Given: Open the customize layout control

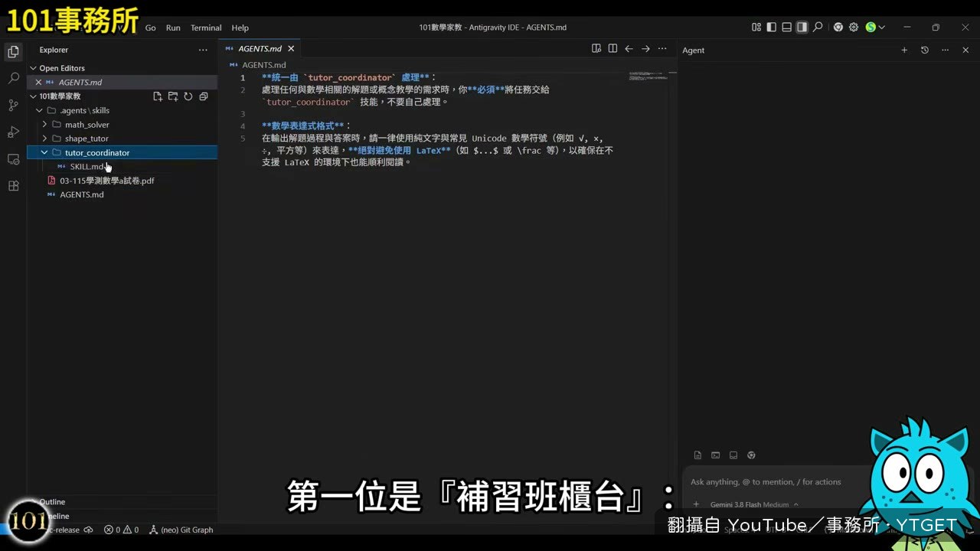Looking at the screenshot, I should 756,28.
